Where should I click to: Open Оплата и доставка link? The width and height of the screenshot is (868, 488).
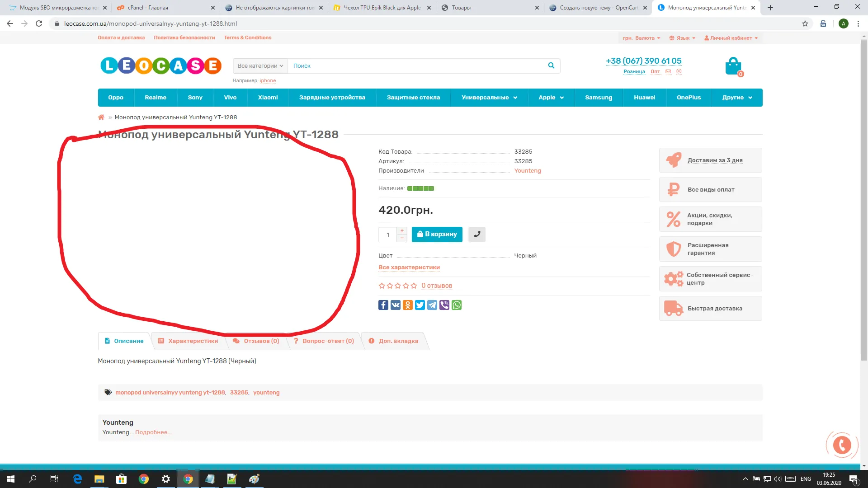click(x=121, y=38)
